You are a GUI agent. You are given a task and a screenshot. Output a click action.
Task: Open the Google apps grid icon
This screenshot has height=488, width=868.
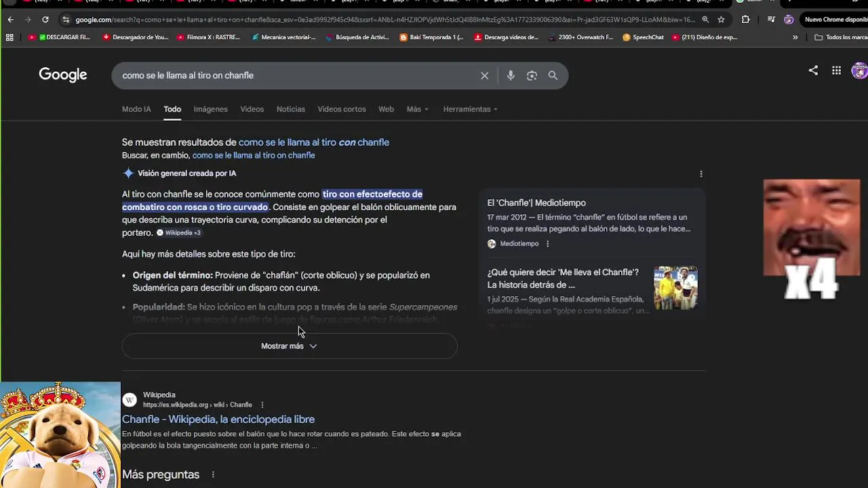click(836, 70)
